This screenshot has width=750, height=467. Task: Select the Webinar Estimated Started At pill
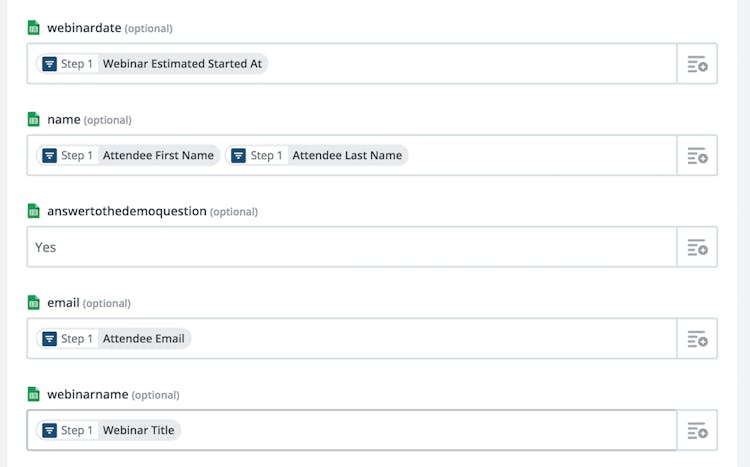(153, 64)
